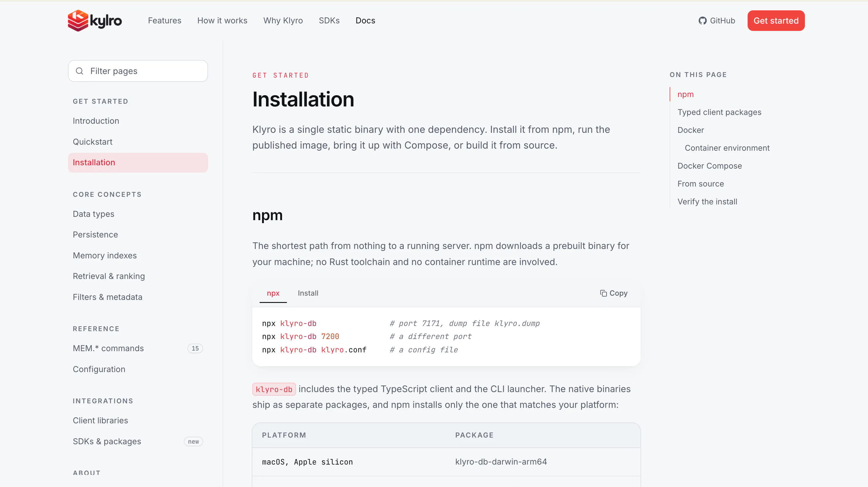Open SDKs nav item
The image size is (868, 487).
[329, 21]
